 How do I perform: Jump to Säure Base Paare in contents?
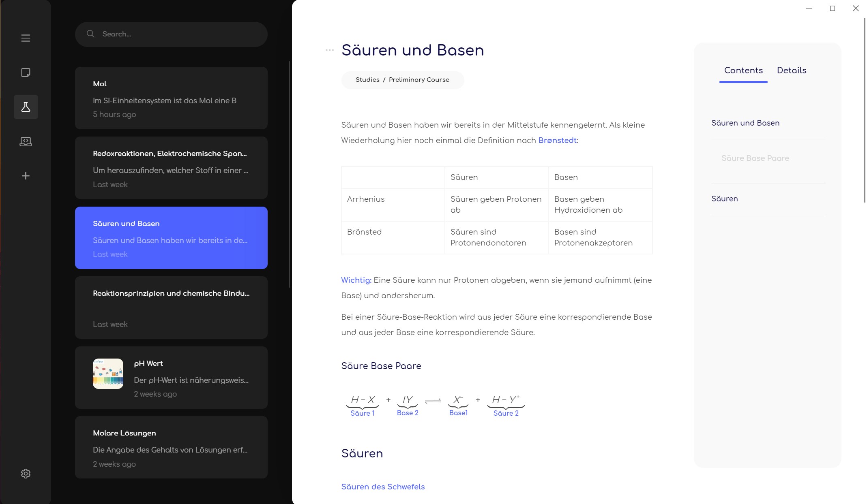click(x=755, y=158)
